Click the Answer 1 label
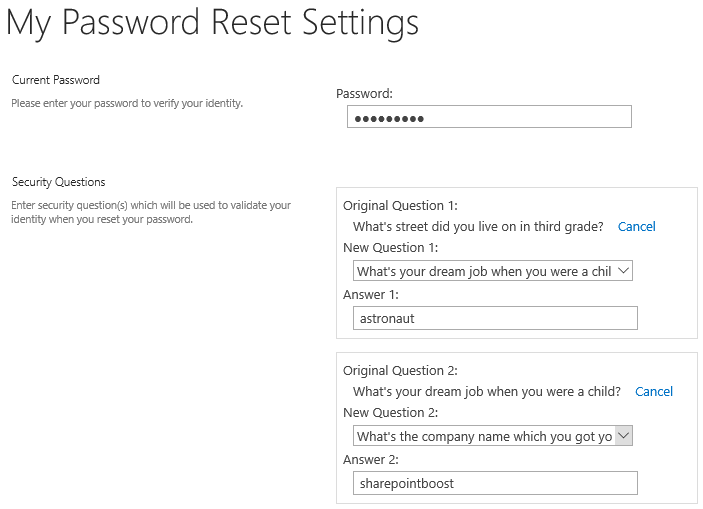This screenshot has height=509, width=703. tap(370, 295)
